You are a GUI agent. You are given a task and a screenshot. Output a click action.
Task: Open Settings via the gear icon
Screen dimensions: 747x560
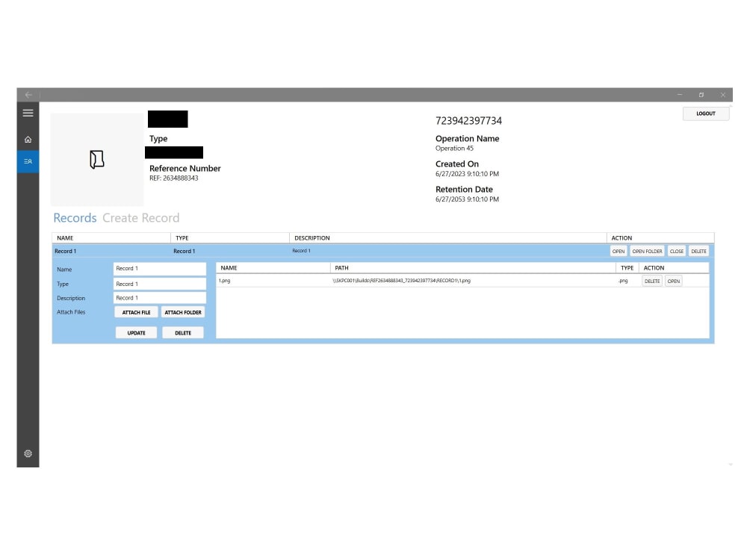tap(28, 453)
